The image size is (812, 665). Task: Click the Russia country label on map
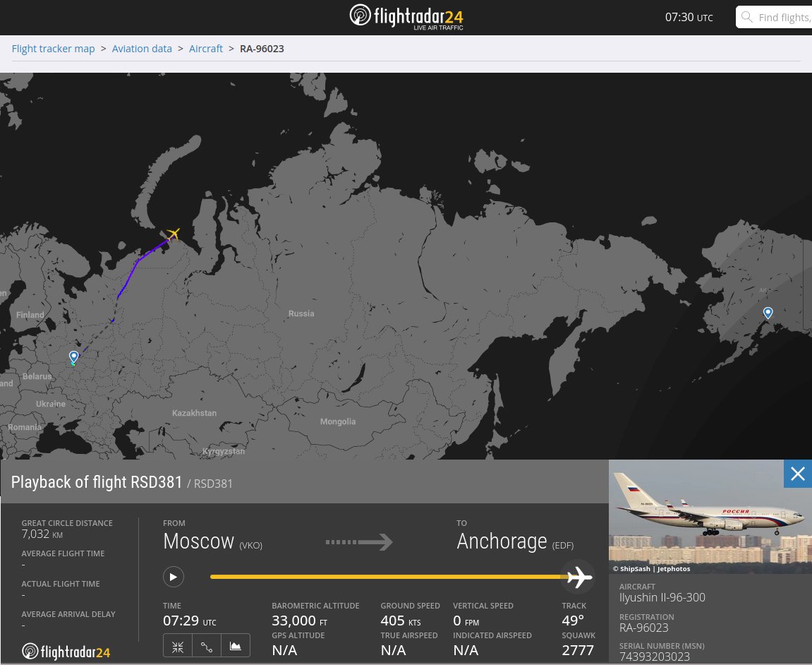point(301,313)
